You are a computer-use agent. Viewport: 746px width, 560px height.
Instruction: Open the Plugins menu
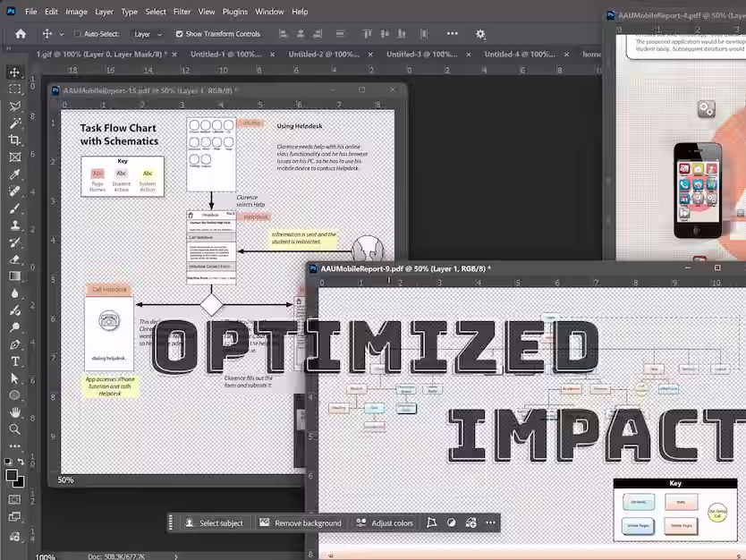pos(235,12)
